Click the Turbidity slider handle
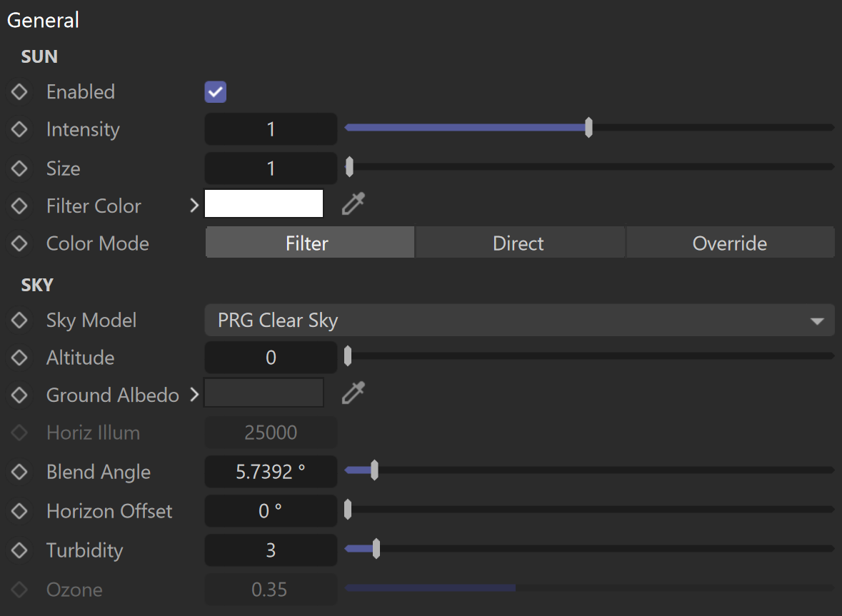842x616 pixels. (376, 548)
